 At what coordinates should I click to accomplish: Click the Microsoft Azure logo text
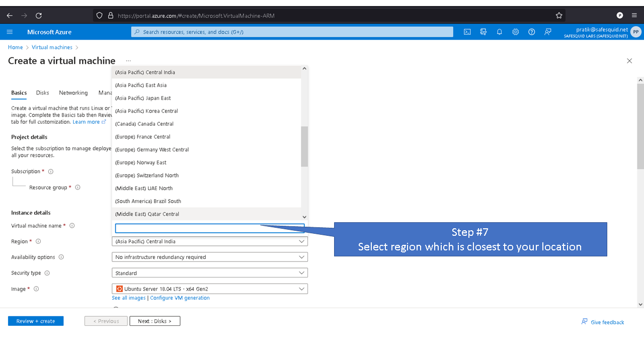coord(49,32)
